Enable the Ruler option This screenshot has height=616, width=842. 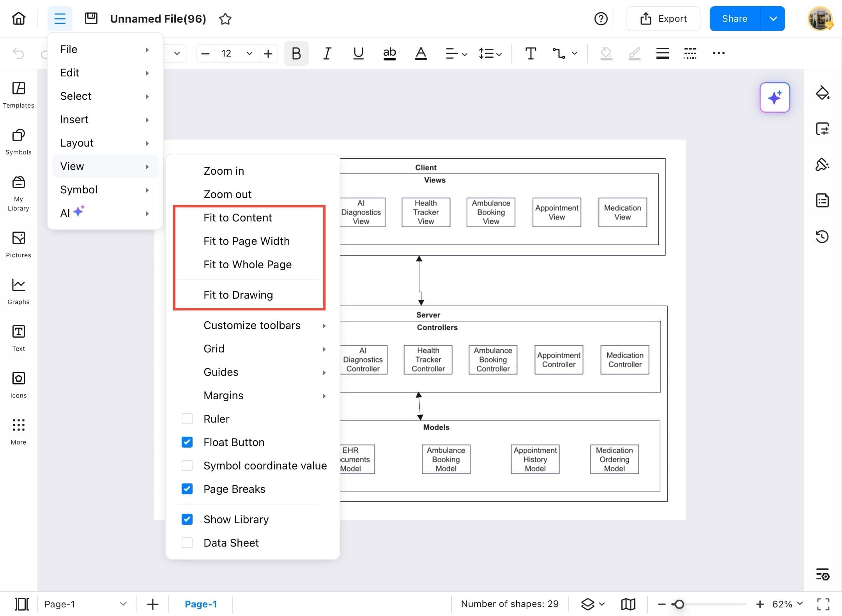coord(187,418)
